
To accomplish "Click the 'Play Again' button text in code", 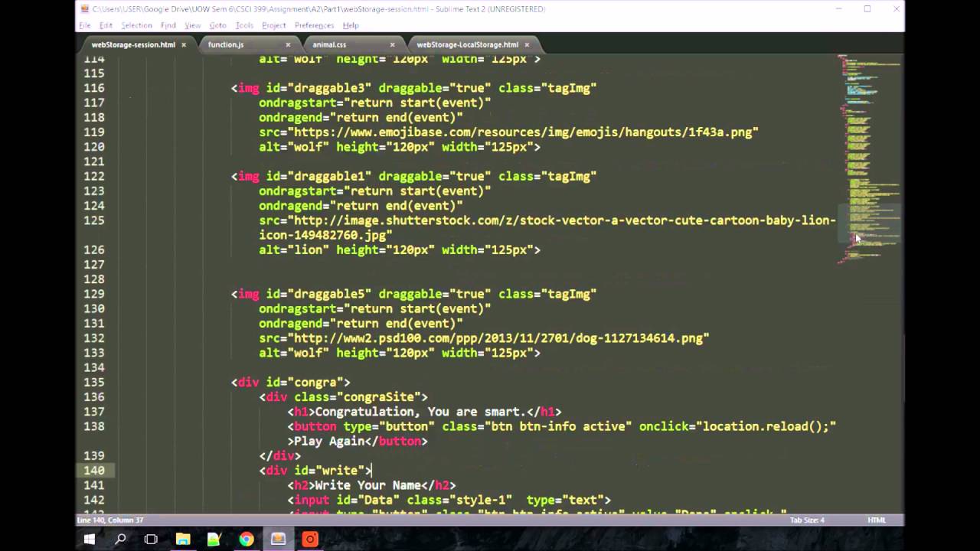I will pyautogui.click(x=329, y=442).
